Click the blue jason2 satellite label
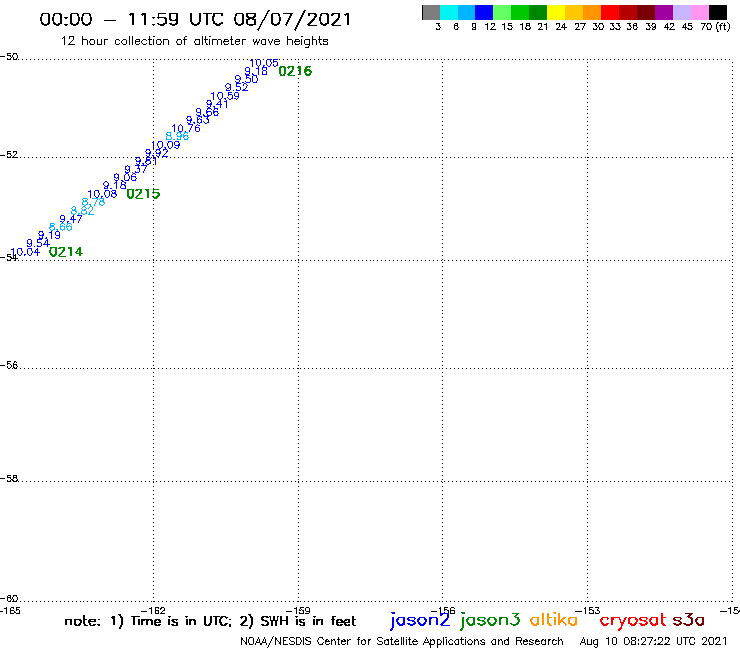The image size is (740, 650). (x=420, y=621)
